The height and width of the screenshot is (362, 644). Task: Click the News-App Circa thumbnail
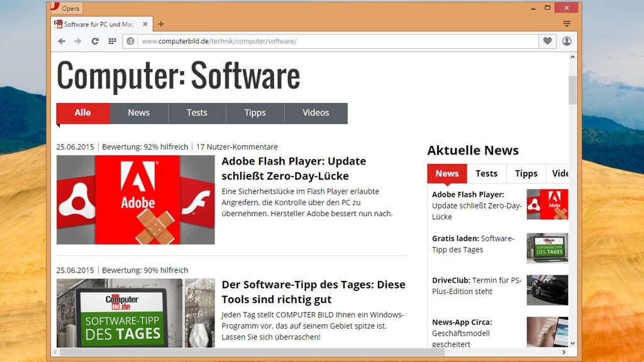point(548,332)
